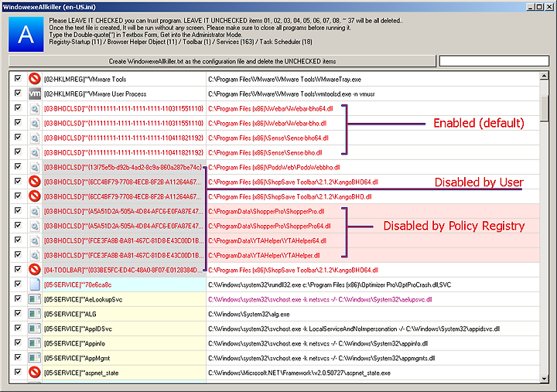Screen dimensions: 557x392
Task: Click the prohibited icon beside VMware Tools
Action: pyautogui.click(x=35, y=79)
